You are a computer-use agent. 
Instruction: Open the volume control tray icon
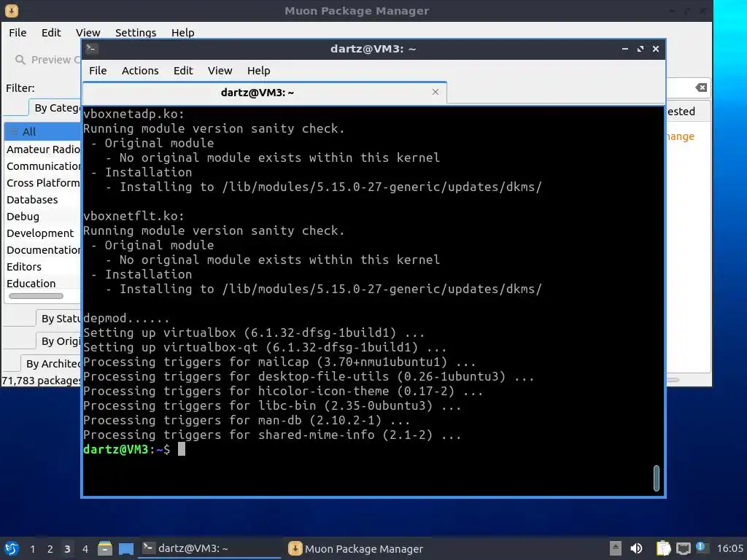(636, 548)
